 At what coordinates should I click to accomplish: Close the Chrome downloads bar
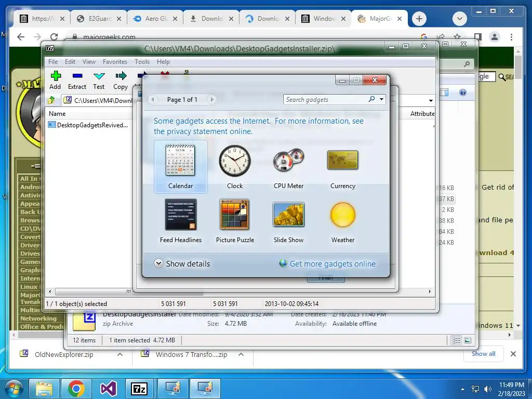[x=513, y=354]
